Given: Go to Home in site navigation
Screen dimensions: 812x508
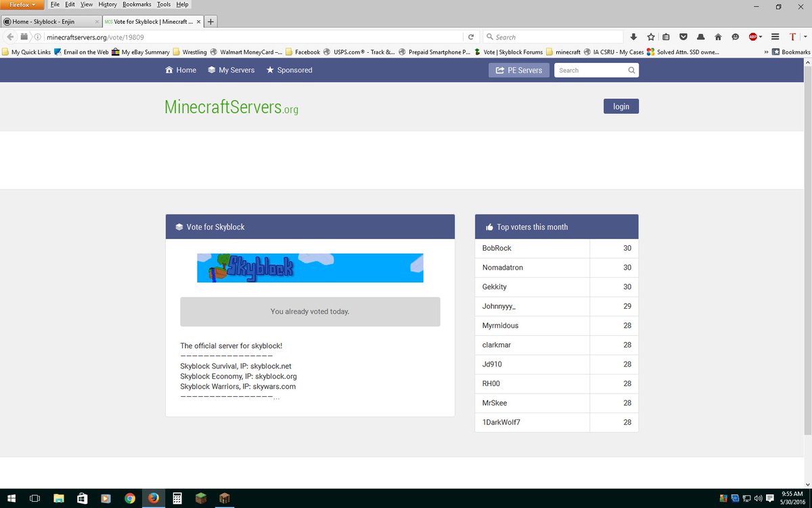Looking at the screenshot, I should point(181,70).
